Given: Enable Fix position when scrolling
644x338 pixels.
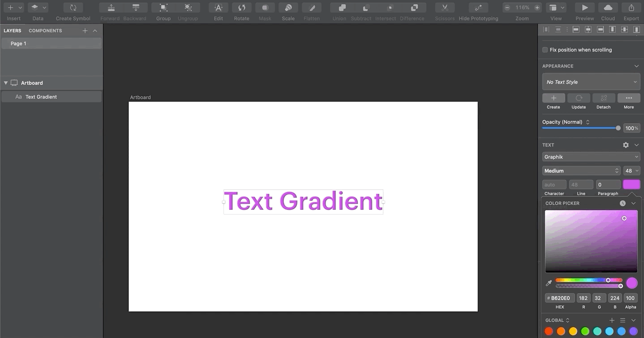Looking at the screenshot, I should coord(545,49).
